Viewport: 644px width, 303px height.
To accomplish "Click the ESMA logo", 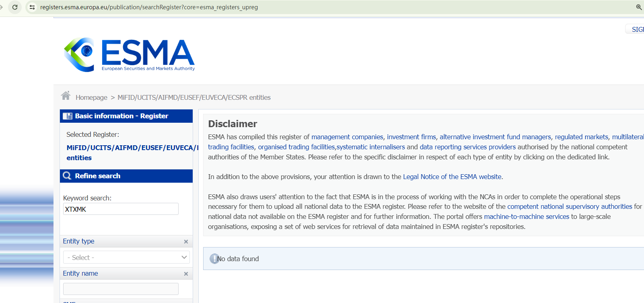I will click(x=129, y=55).
